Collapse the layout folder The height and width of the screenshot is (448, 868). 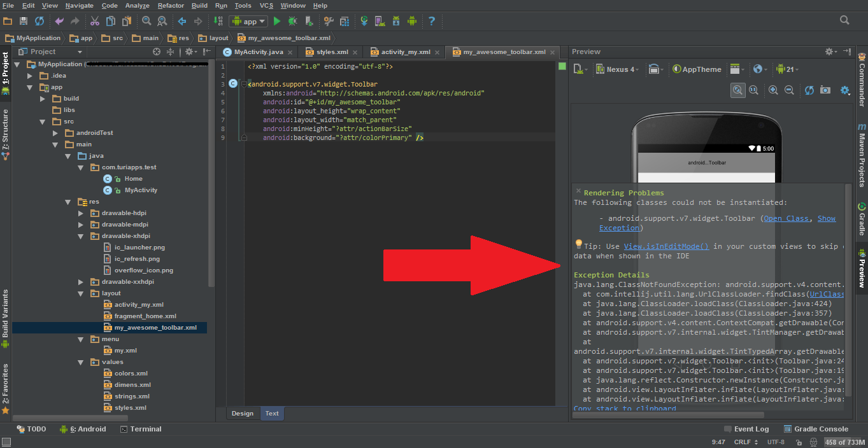pos(80,293)
